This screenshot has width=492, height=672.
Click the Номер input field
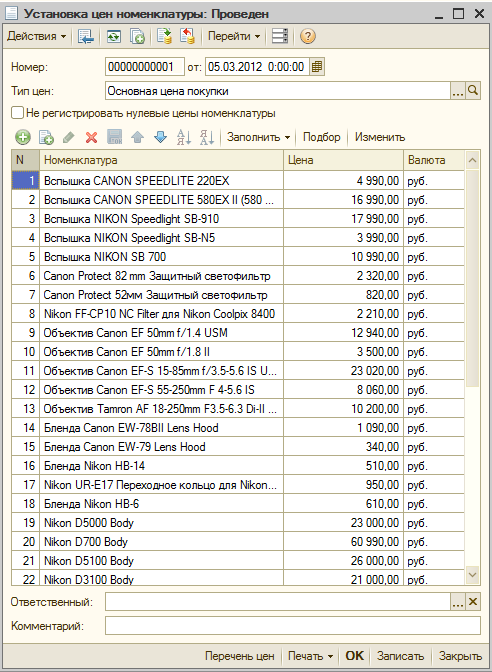[x=145, y=67]
